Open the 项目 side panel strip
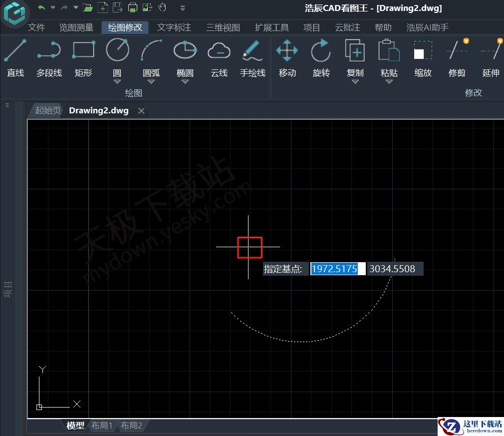This screenshot has width=504, height=436. (x=7, y=289)
